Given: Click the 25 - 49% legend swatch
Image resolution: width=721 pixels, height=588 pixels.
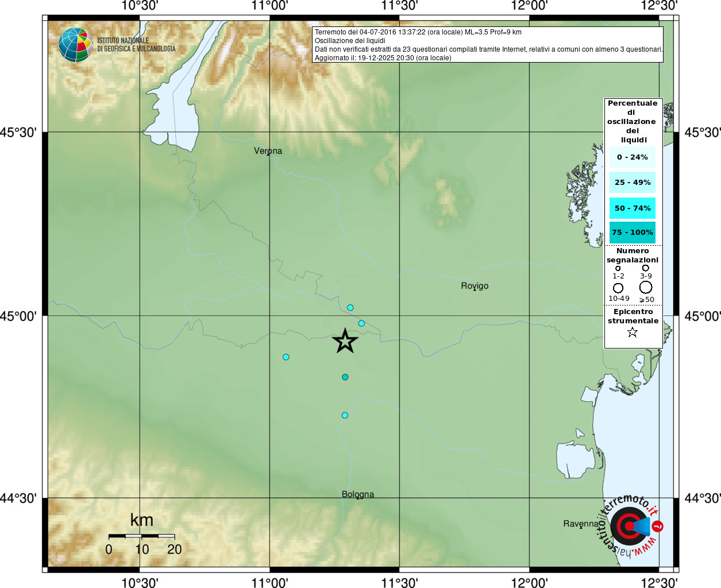Looking at the screenshot, I should coord(633,183).
